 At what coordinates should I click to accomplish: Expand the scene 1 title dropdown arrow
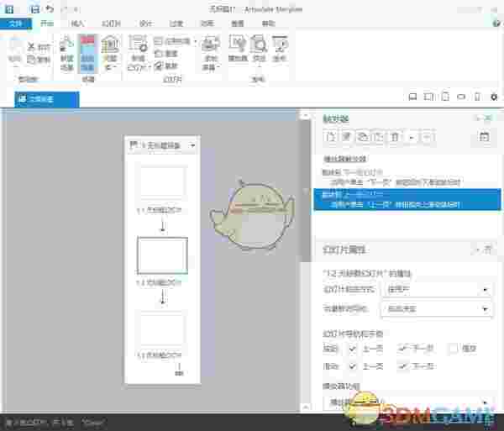pyautogui.click(x=193, y=145)
